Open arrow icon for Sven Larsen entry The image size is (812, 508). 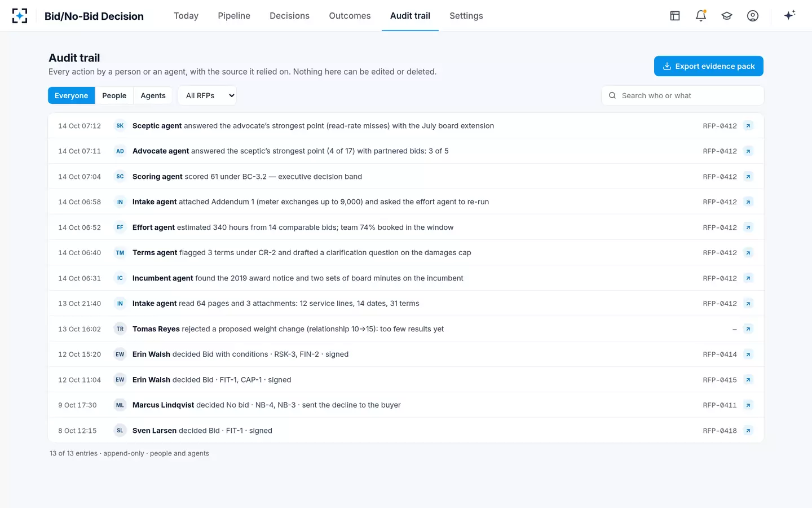point(748,431)
